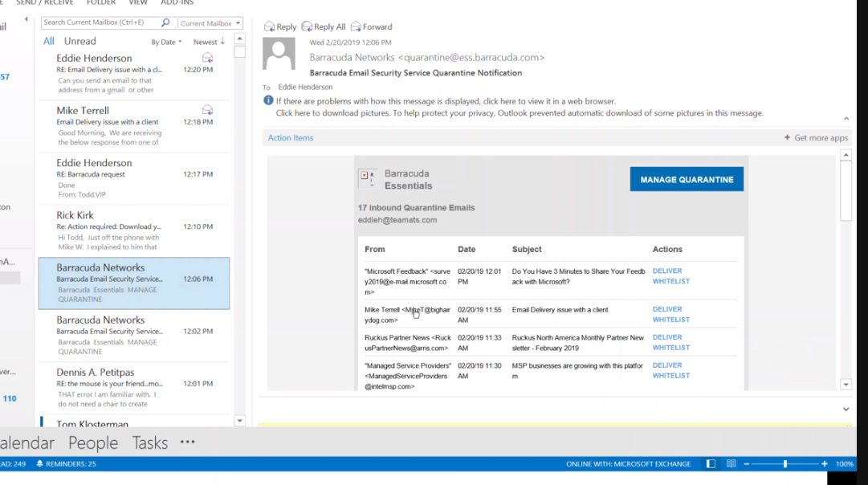This screenshot has width=868, height=485.
Task: Toggle Newest sort order arrow
Action: click(x=222, y=42)
